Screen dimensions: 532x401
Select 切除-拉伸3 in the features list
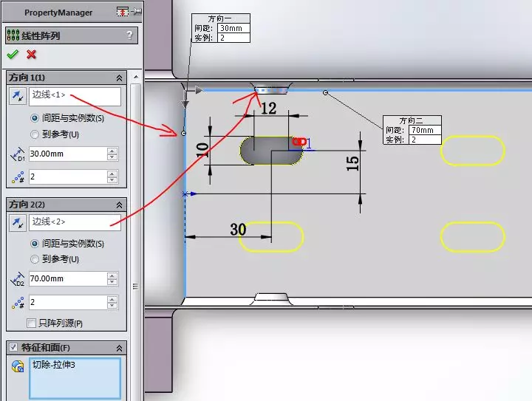click(54, 365)
